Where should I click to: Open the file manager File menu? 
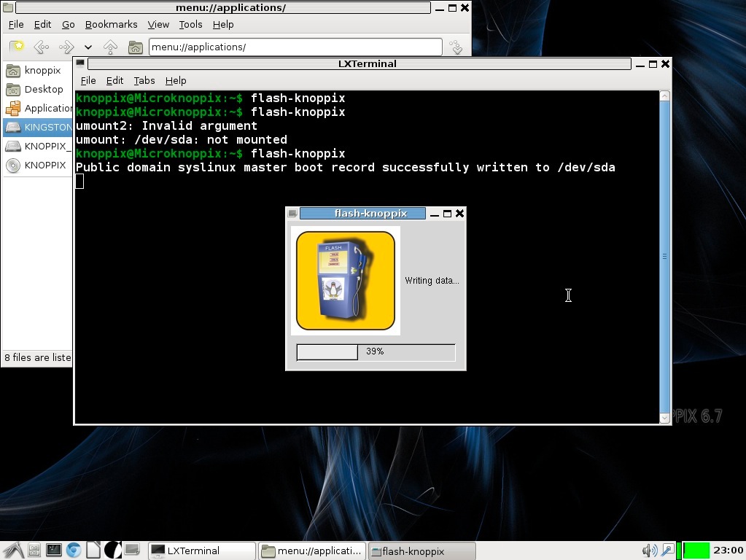pos(16,24)
